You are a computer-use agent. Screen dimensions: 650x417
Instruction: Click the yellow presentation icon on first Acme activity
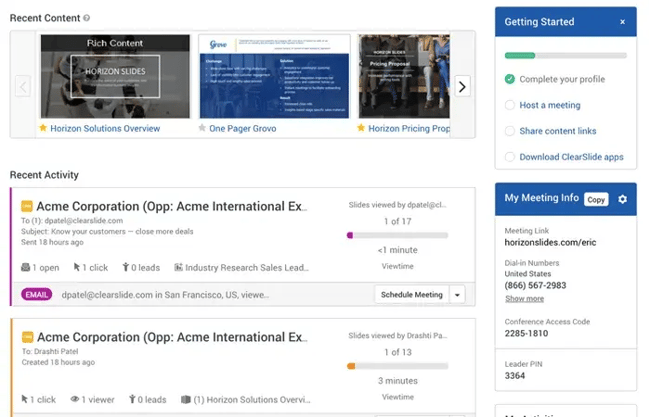(27, 207)
